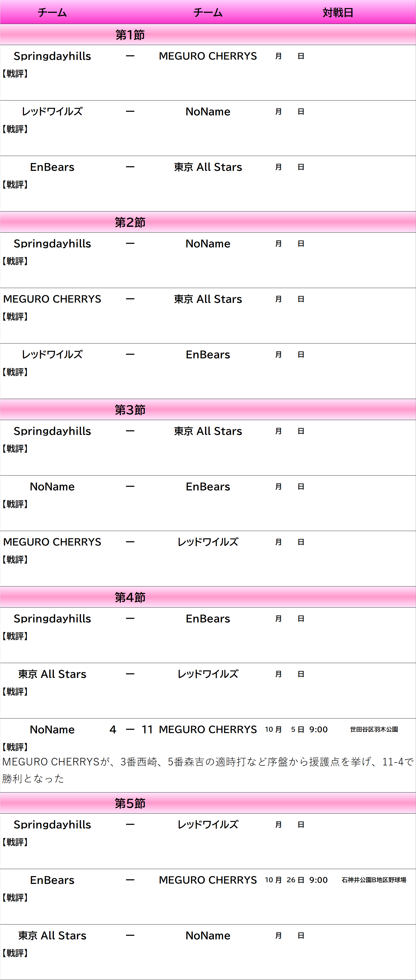Click the leftmost チーム column header
416x980 pixels.
(x=52, y=13)
